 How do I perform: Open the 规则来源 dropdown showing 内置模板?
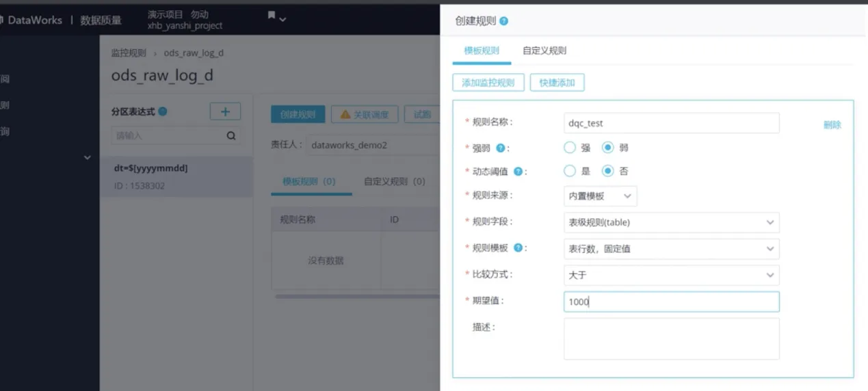coord(601,196)
